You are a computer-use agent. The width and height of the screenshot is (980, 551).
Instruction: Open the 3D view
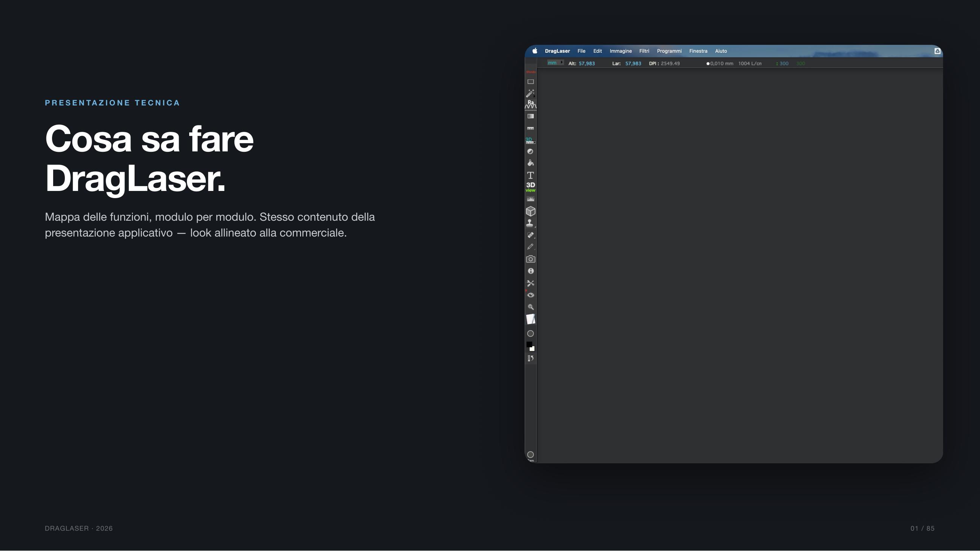530,187
